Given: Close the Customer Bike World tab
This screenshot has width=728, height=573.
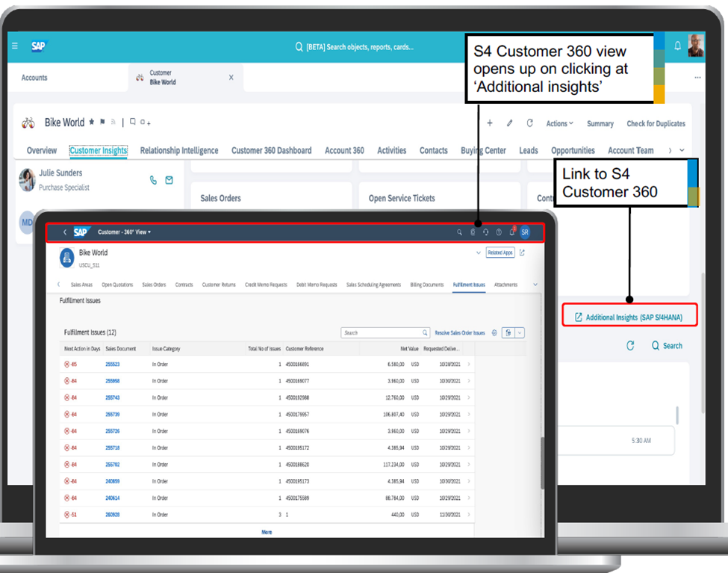Looking at the screenshot, I should (231, 78).
